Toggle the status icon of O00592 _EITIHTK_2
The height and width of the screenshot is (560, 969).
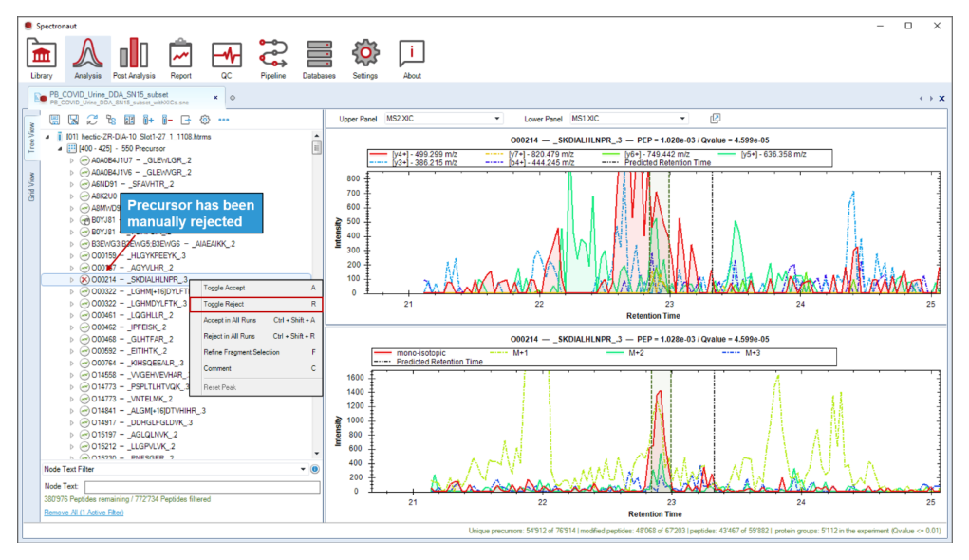(x=84, y=351)
